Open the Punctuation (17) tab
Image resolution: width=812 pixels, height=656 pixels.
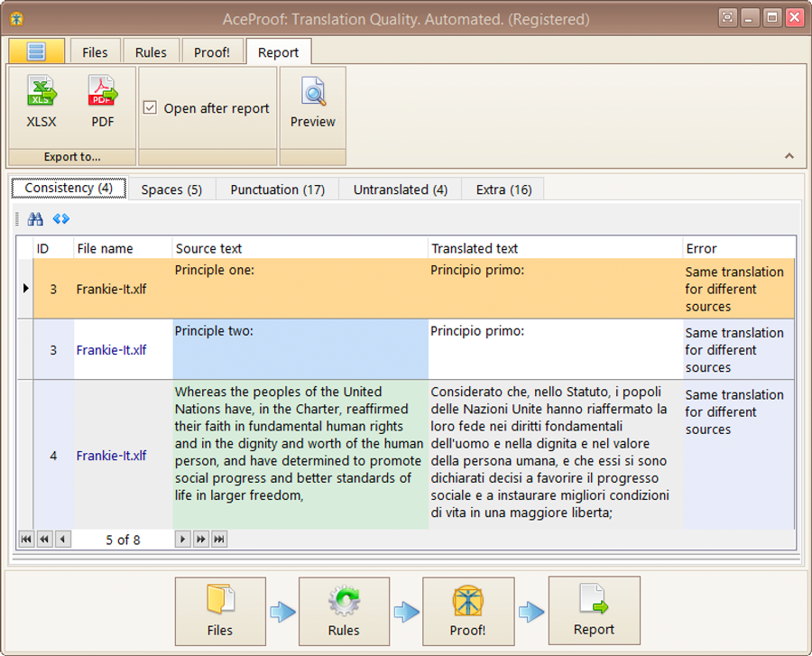[x=277, y=189]
